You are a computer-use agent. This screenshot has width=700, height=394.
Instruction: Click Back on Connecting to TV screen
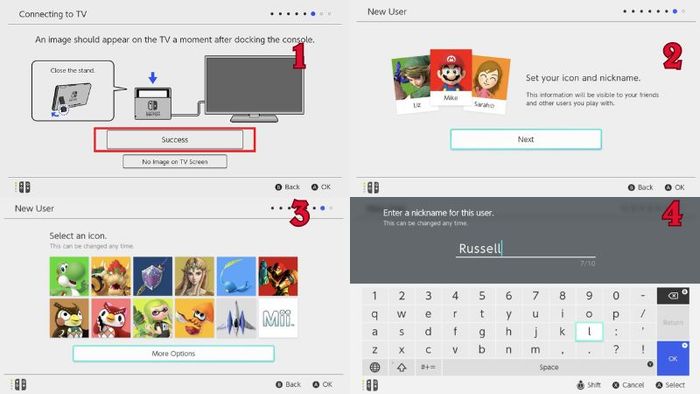(288, 187)
